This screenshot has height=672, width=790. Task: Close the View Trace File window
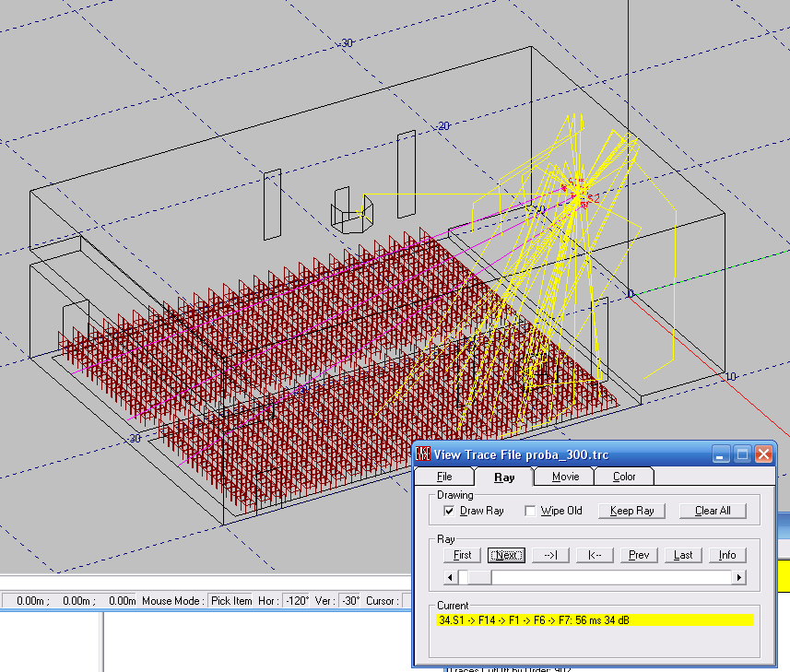(x=764, y=454)
